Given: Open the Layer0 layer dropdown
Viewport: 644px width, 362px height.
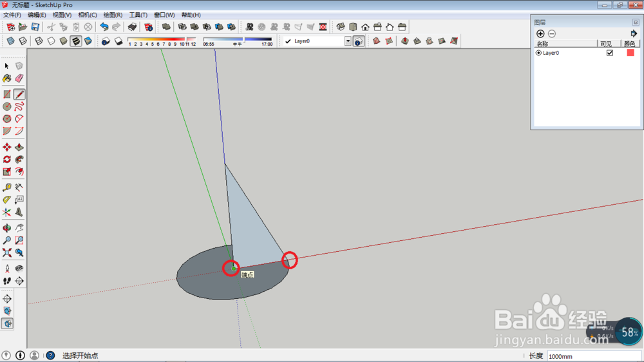Looking at the screenshot, I should pyautogui.click(x=348, y=41).
